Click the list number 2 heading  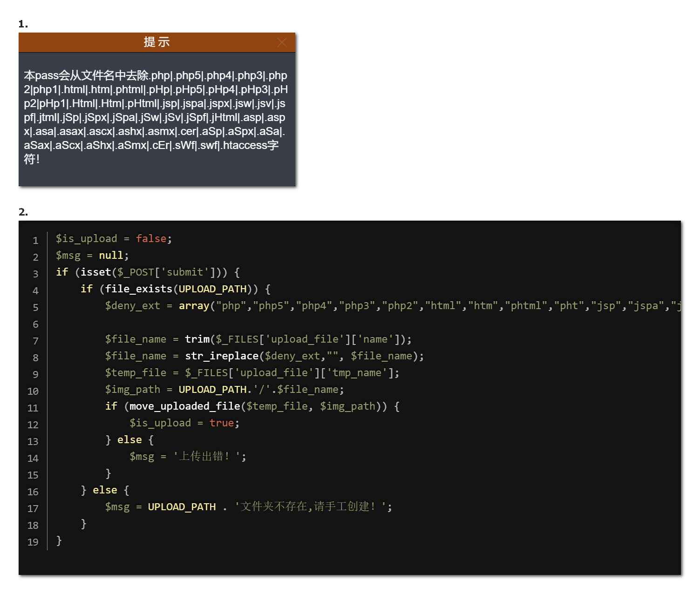click(23, 212)
